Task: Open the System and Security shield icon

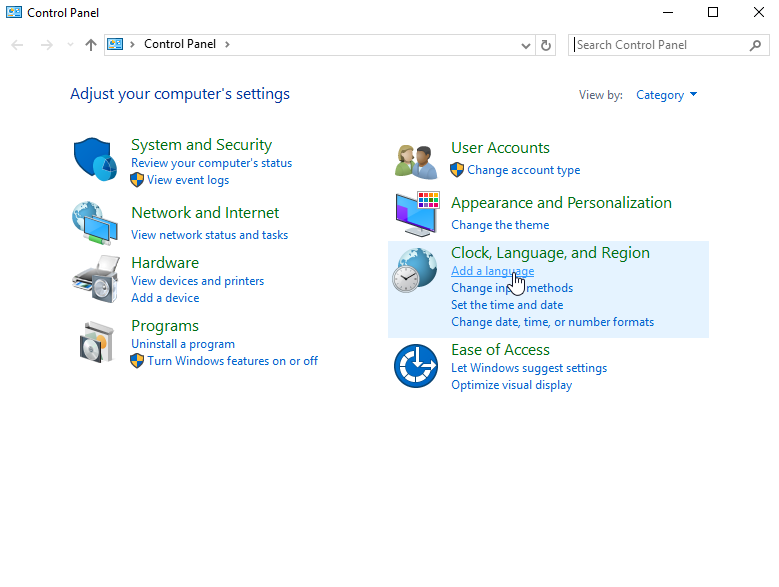Action: (95, 159)
